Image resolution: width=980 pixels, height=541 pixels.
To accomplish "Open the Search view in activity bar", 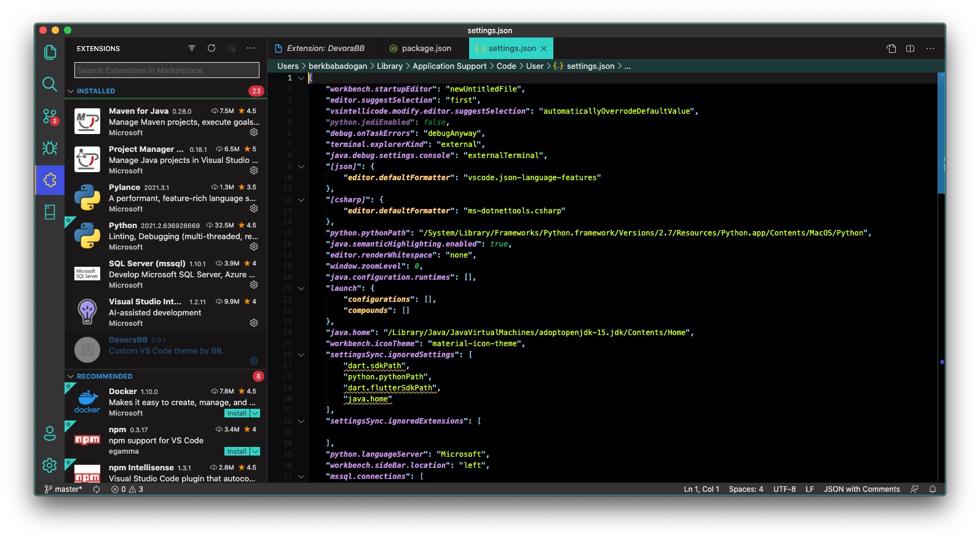I will 50,84.
